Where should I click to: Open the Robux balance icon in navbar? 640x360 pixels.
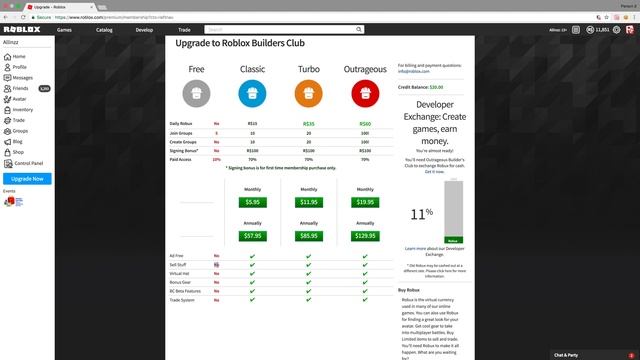coord(590,30)
